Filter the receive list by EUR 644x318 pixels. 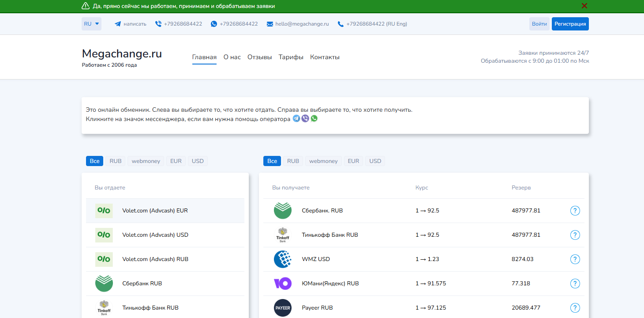tap(353, 161)
